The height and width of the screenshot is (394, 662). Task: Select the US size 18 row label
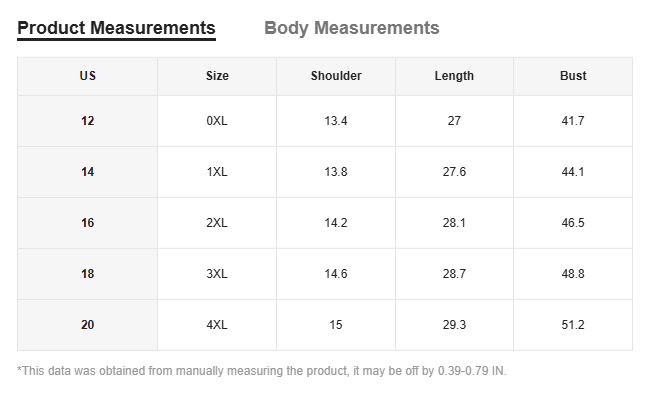pyautogui.click(x=87, y=274)
